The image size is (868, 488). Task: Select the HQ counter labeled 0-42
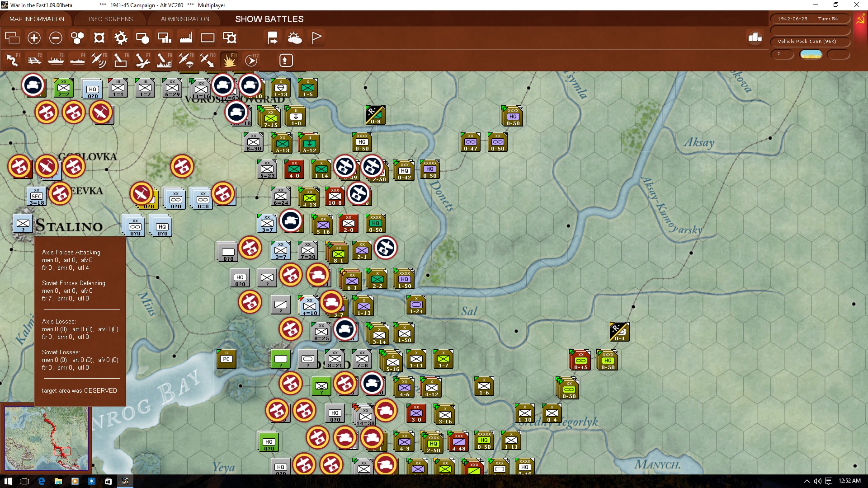(x=405, y=170)
